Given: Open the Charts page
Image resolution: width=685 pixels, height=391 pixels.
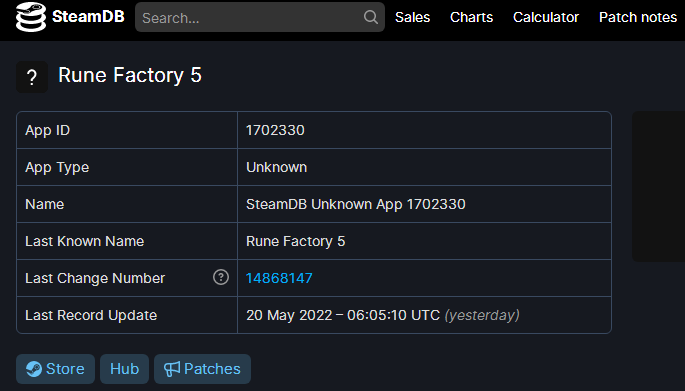Looking at the screenshot, I should point(471,17).
